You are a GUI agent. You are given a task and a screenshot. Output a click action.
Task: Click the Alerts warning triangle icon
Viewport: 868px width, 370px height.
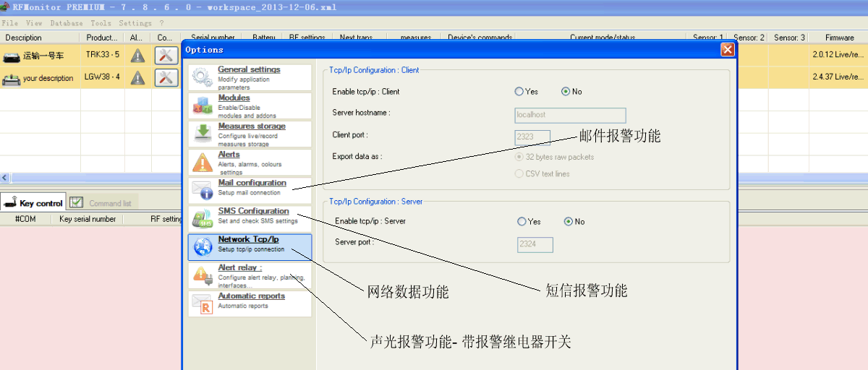point(201,162)
